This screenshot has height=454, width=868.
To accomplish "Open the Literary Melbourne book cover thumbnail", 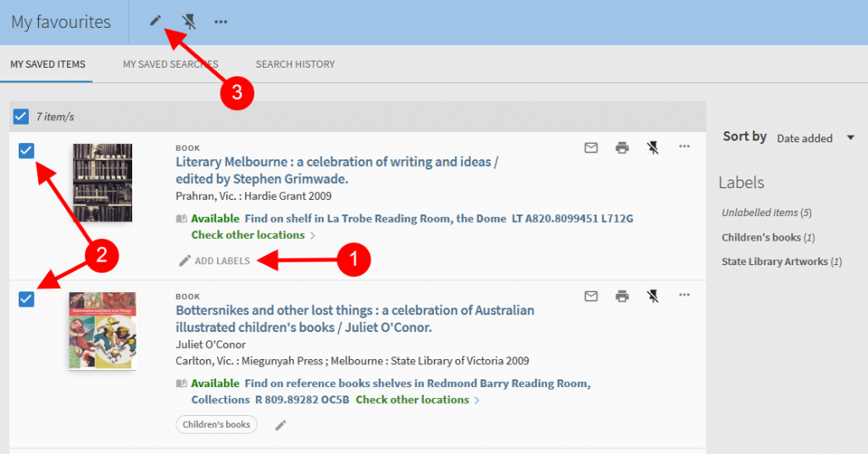I will click(x=103, y=183).
